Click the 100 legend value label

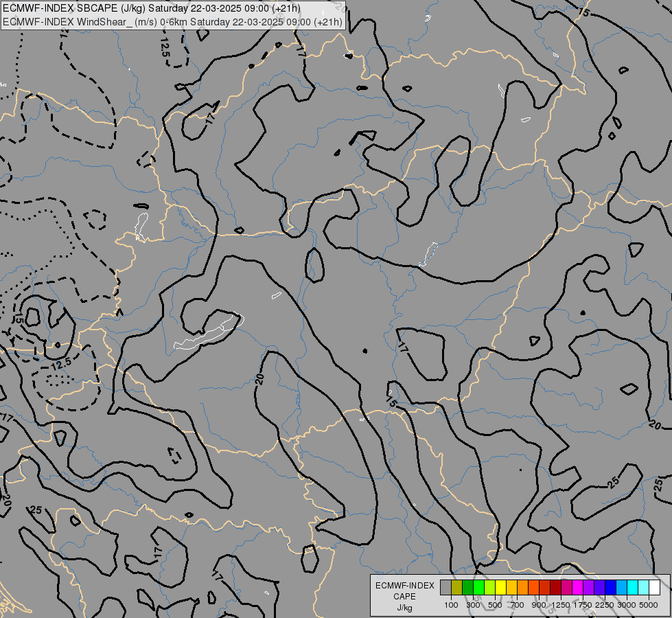coord(451,605)
